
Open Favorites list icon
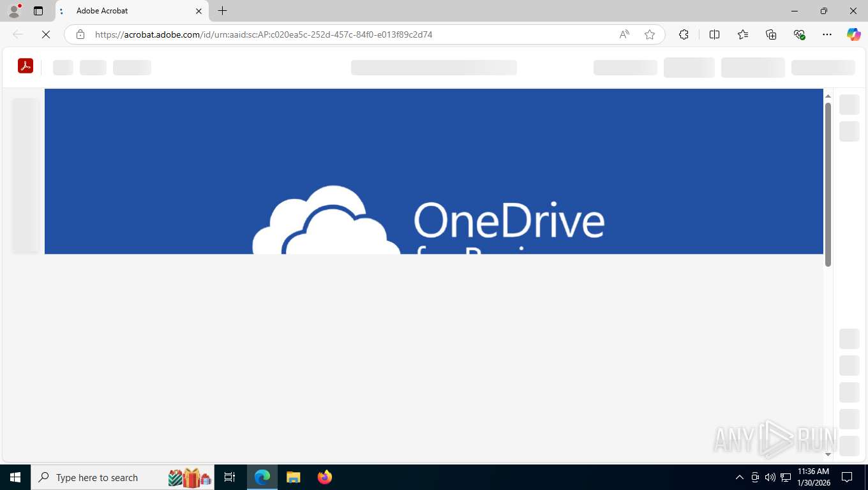click(x=743, y=34)
